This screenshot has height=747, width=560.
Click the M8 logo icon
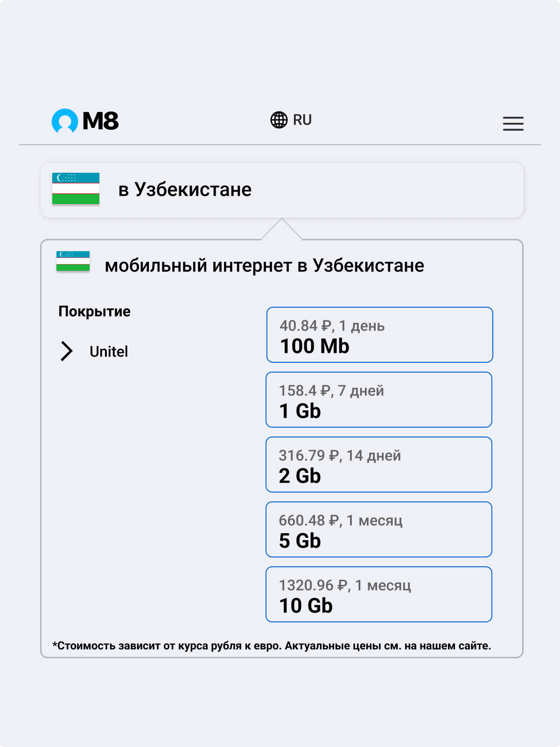(65, 121)
